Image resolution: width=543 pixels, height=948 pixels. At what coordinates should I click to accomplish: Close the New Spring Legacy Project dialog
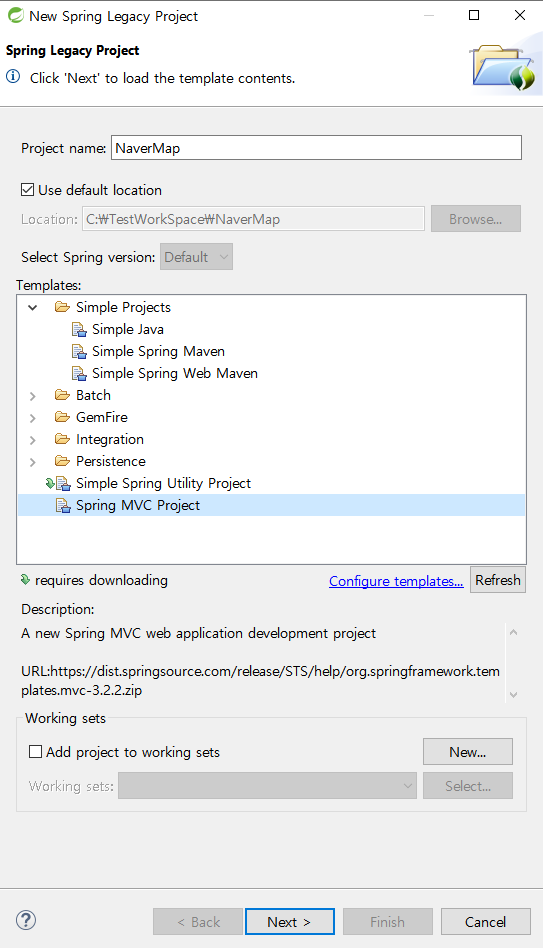520,15
